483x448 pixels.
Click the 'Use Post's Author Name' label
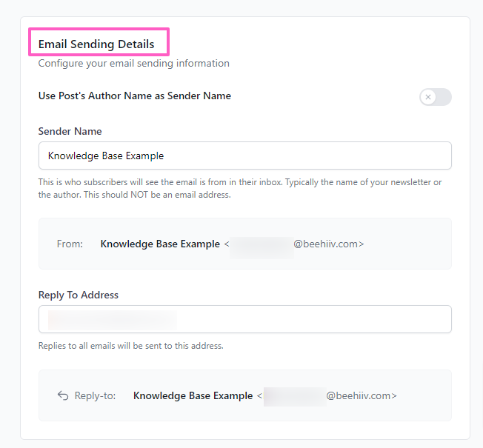pyautogui.click(x=135, y=96)
